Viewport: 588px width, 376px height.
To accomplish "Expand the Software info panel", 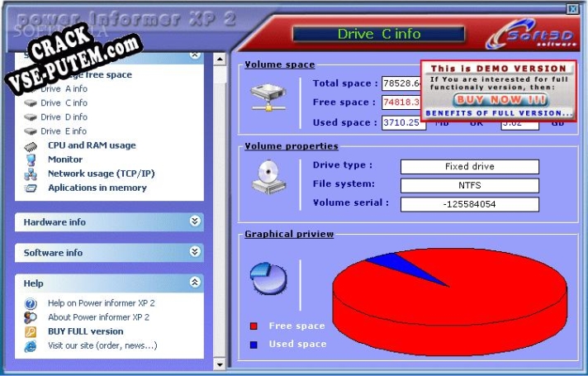I will [195, 251].
